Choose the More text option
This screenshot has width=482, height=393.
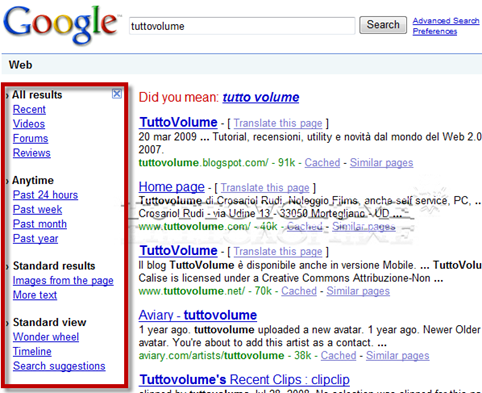click(x=35, y=295)
